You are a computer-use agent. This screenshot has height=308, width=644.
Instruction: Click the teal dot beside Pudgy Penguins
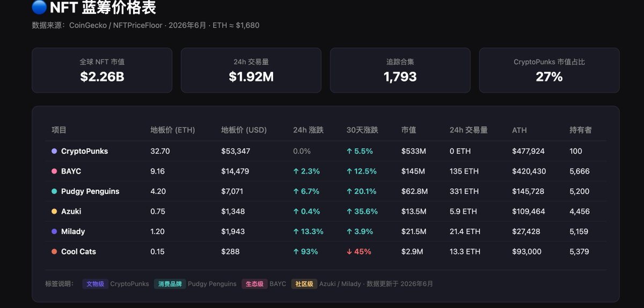point(54,191)
